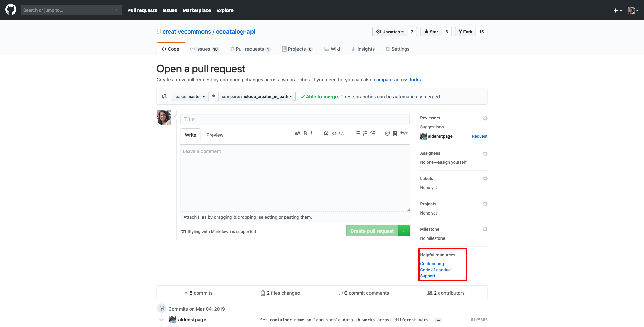The image size is (644, 327).
Task: Add a link using the link icon
Action: click(x=342, y=134)
